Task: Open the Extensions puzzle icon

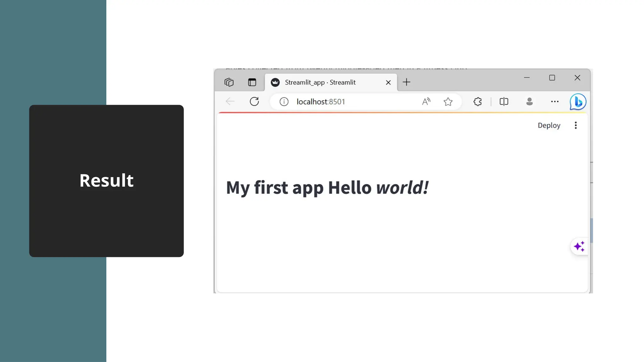Action: pyautogui.click(x=477, y=101)
